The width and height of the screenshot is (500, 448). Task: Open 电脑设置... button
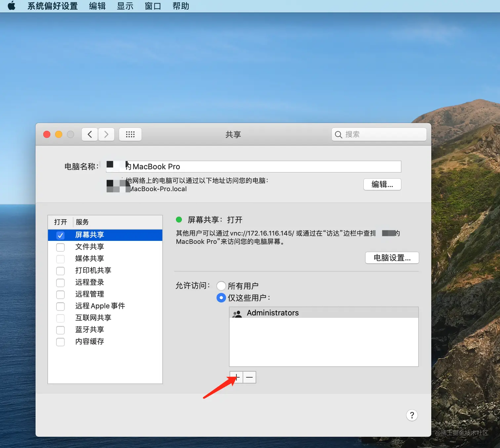(x=392, y=258)
